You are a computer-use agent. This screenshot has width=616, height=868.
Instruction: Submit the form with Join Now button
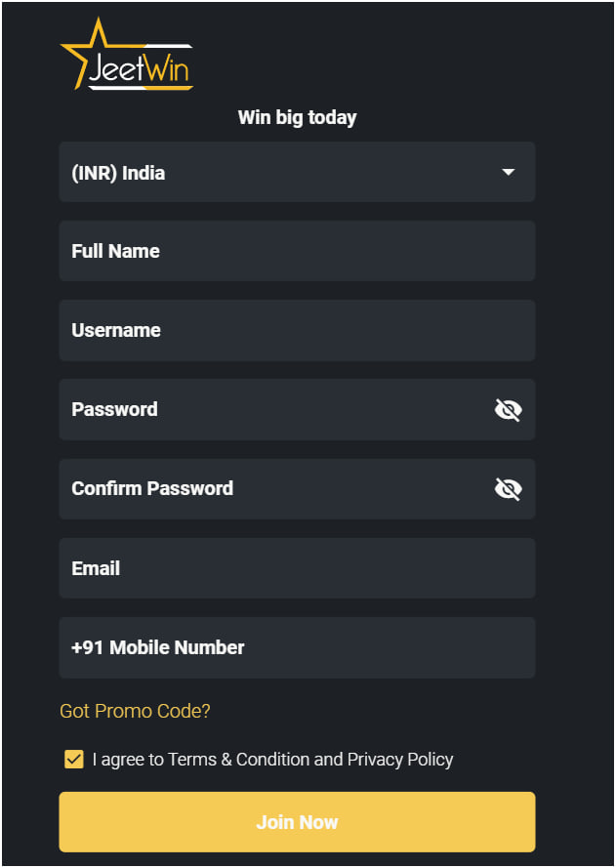297,822
